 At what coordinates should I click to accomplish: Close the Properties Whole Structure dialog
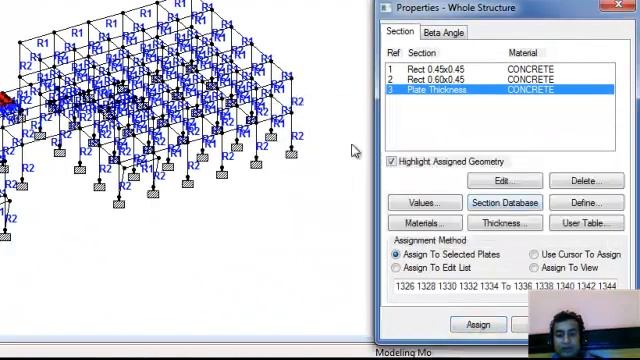(x=618, y=5)
